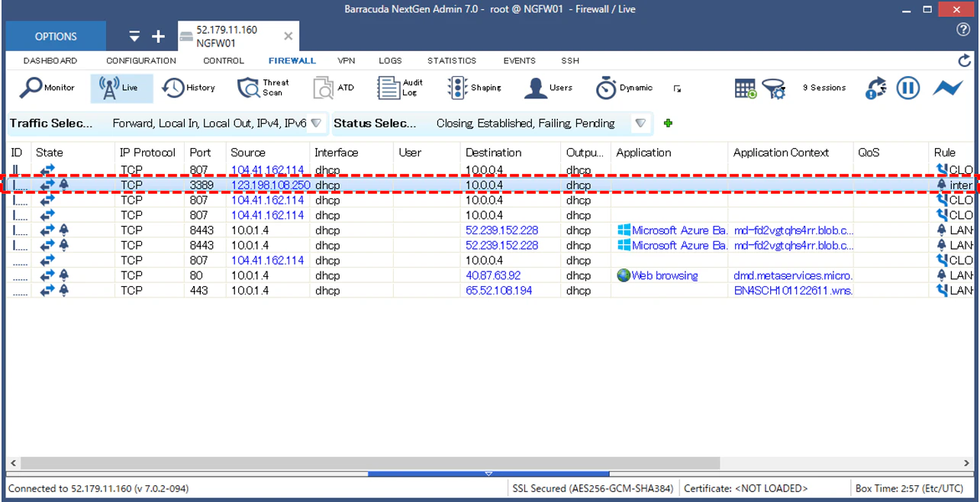Click the reload arrow below the help icon
The height and width of the screenshot is (502, 980).
click(964, 60)
